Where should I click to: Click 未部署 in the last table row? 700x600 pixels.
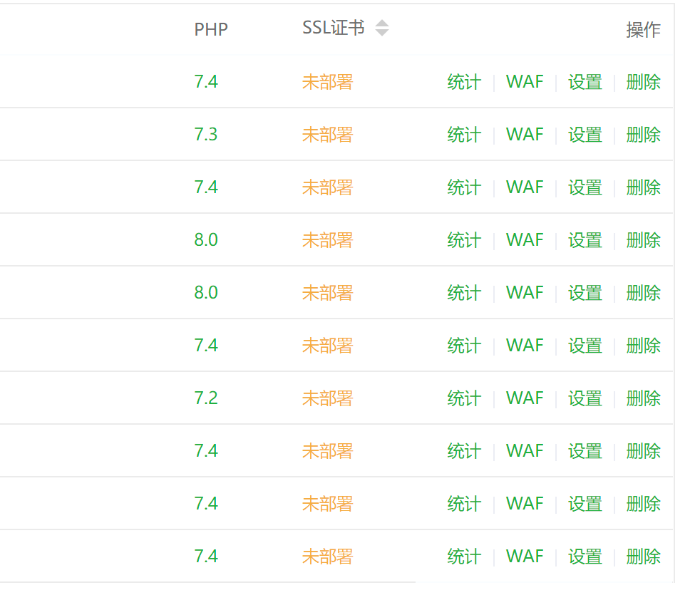point(327,557)
